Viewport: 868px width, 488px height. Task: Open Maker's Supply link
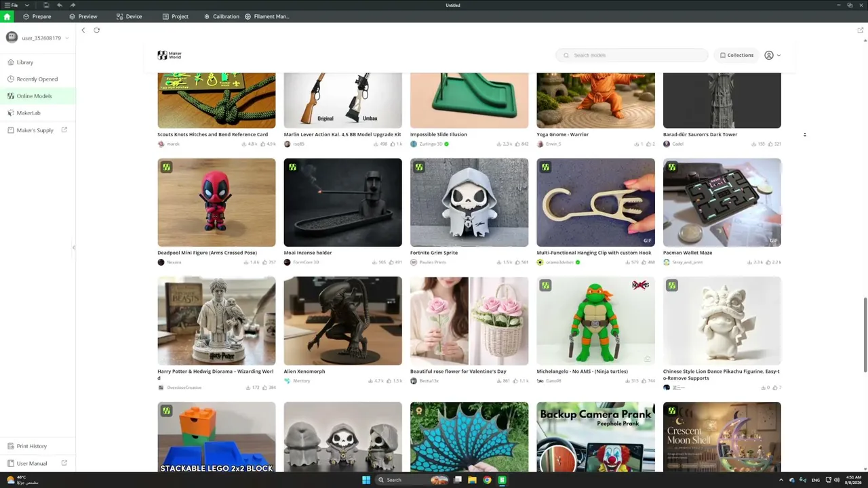(x=38, y=130)
